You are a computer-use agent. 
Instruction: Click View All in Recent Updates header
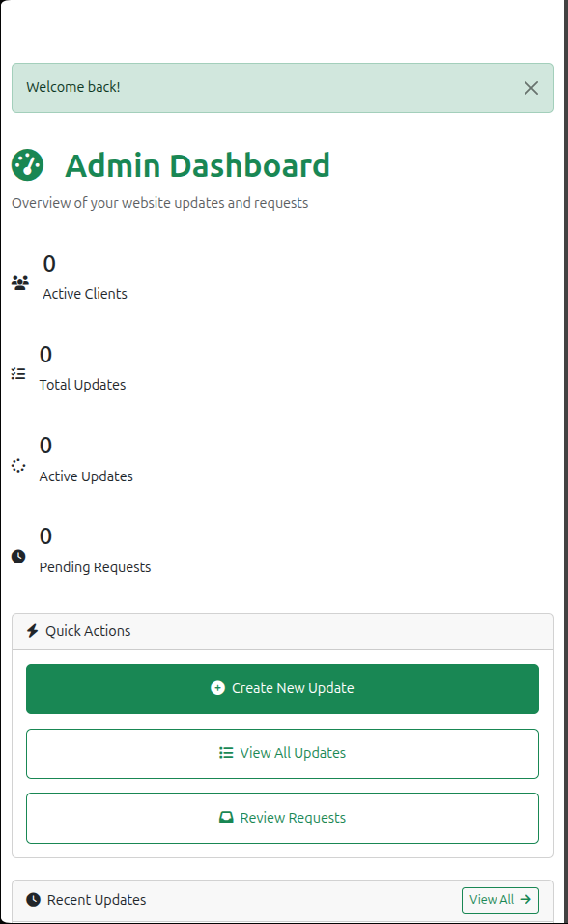[500, 900]
